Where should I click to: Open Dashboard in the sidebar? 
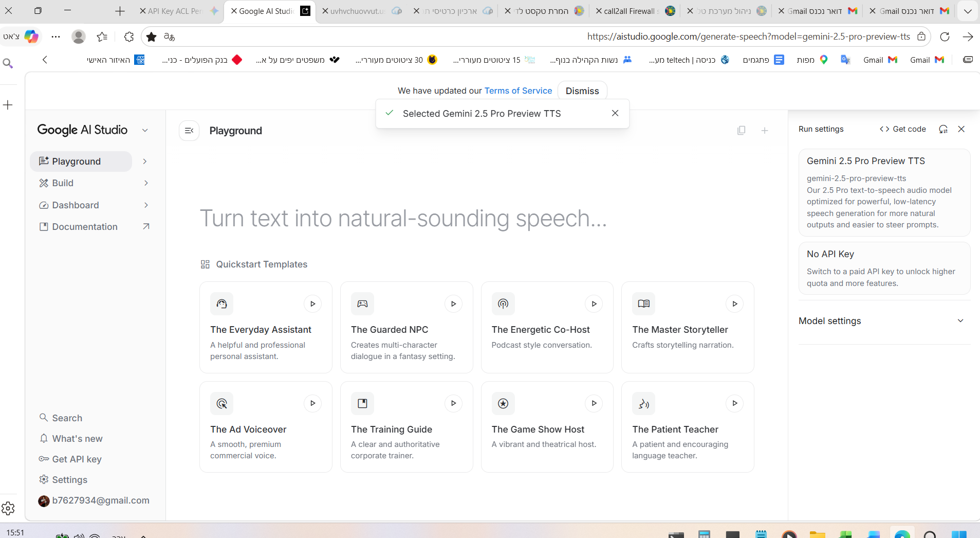pos(76,205)
